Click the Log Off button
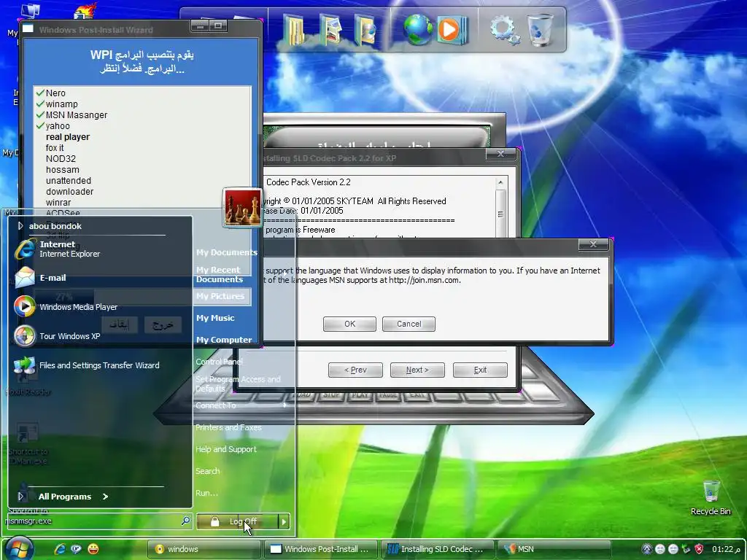The height and width of the screenshot is (560, 747). (x=237, y=521)
